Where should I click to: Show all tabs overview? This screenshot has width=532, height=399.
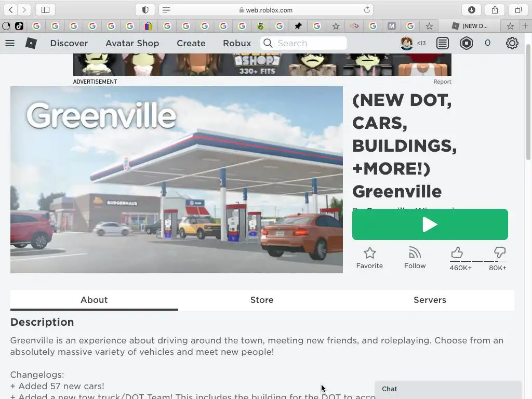coord(518,10)
